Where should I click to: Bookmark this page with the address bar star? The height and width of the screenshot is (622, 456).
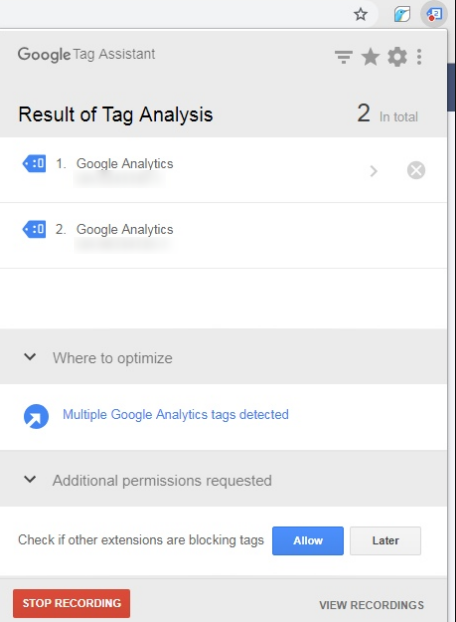(360, 15)
